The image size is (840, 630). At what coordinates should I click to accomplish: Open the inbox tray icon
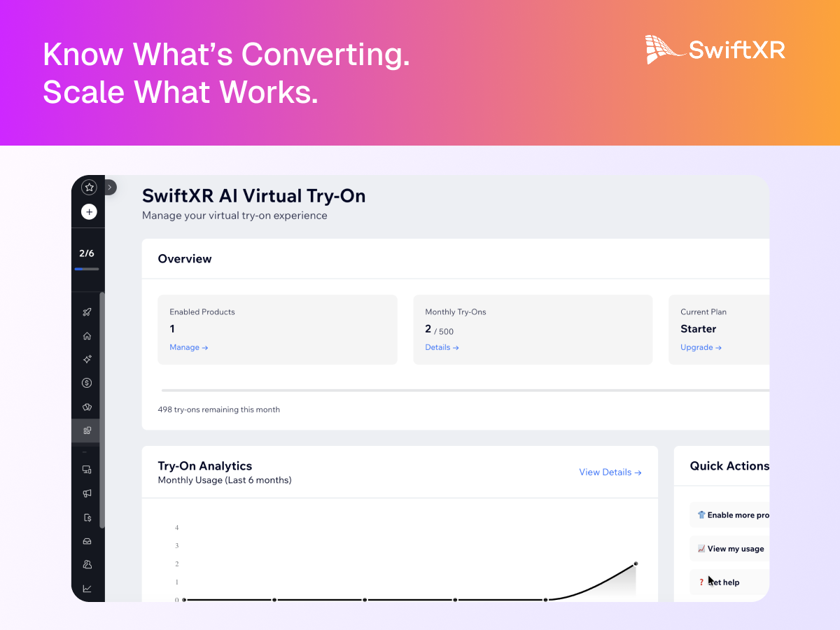point(87,541)
